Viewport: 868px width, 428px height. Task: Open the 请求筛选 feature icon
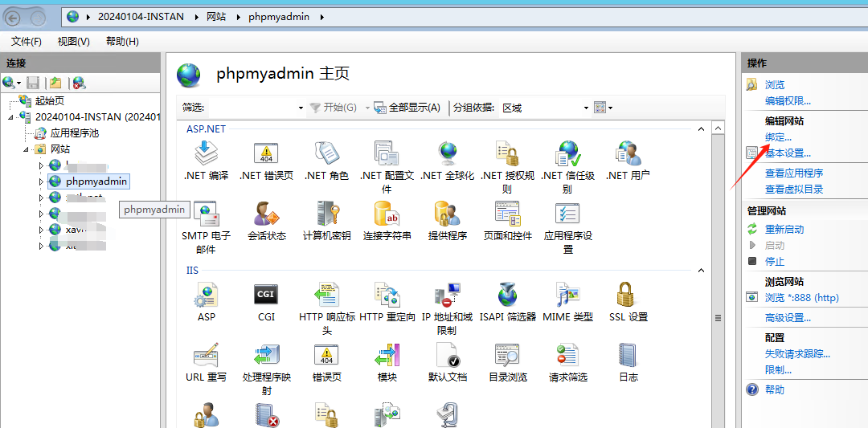click(568, 355)
